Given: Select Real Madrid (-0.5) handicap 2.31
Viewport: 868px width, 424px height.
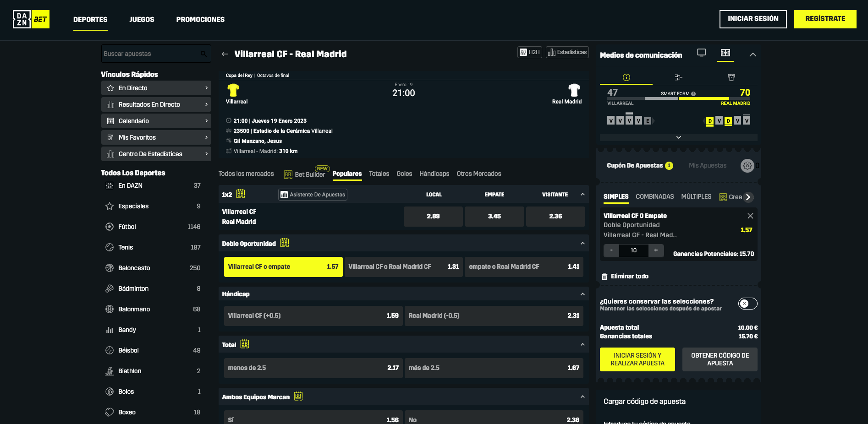Looking at the screenshot, I should [494, 316].
